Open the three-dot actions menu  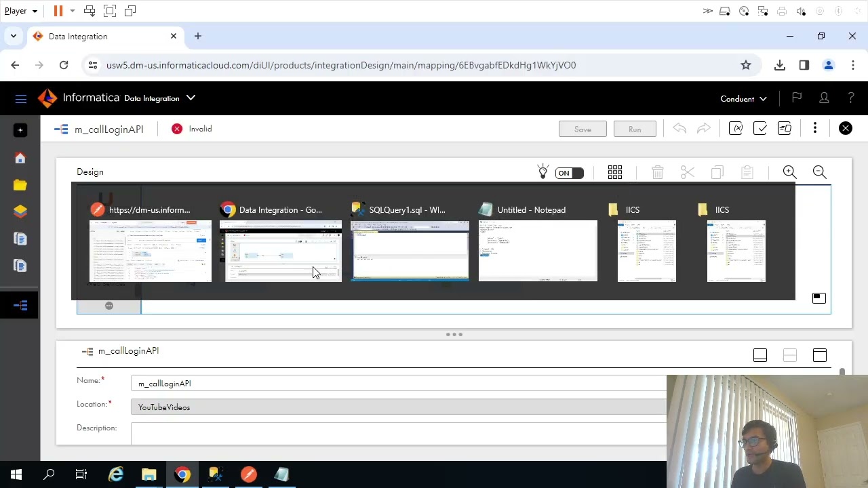pyautogui.click(x=815, y=128)
